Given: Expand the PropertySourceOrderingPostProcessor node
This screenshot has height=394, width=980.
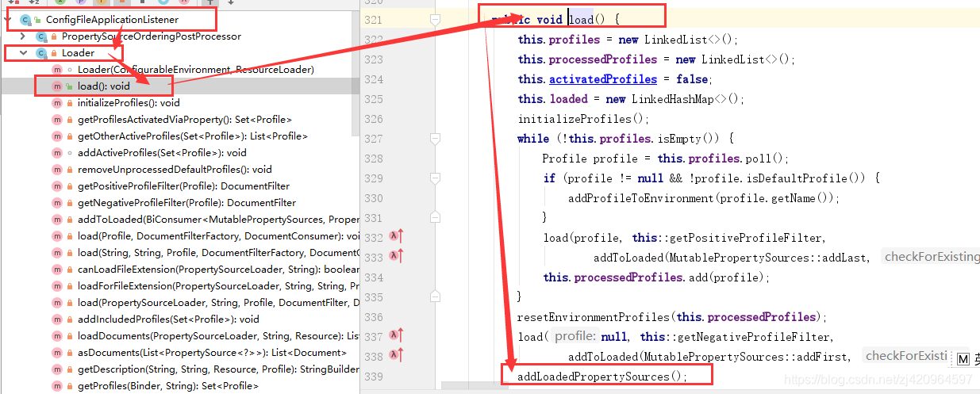Looking at the screenshot, I should [x=22, y=36].
